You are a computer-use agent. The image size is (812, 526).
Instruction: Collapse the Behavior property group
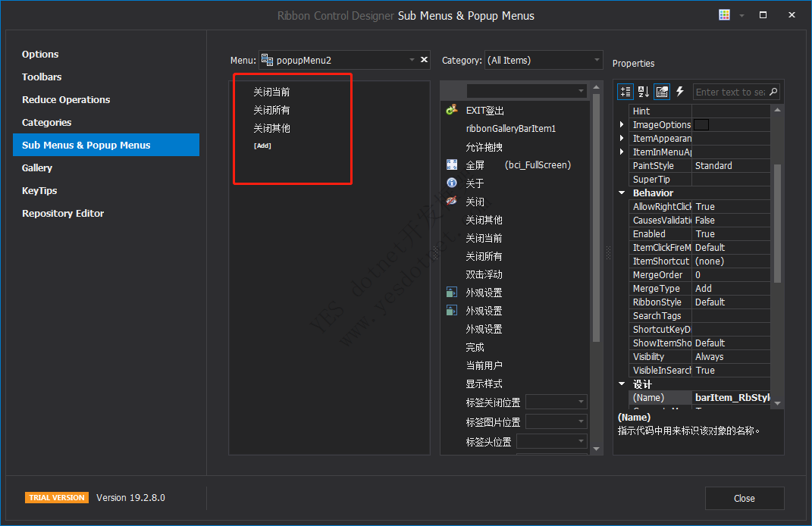[x=622, y=193]
